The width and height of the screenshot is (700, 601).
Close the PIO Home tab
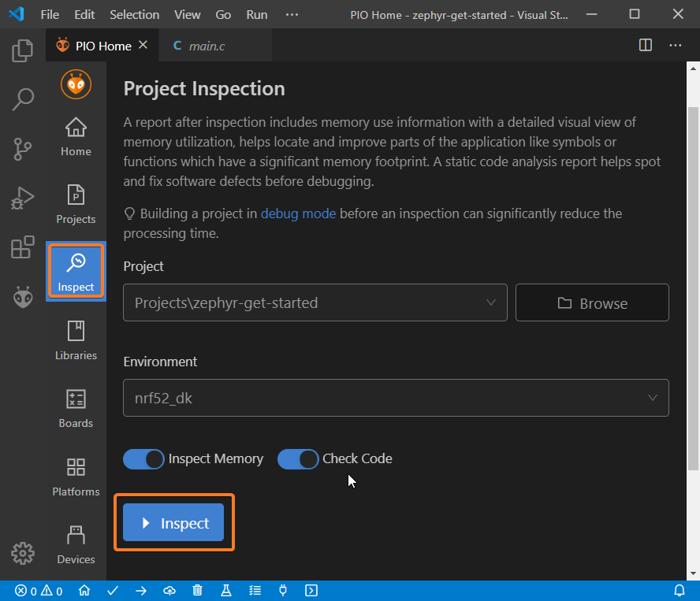(143, 45)
